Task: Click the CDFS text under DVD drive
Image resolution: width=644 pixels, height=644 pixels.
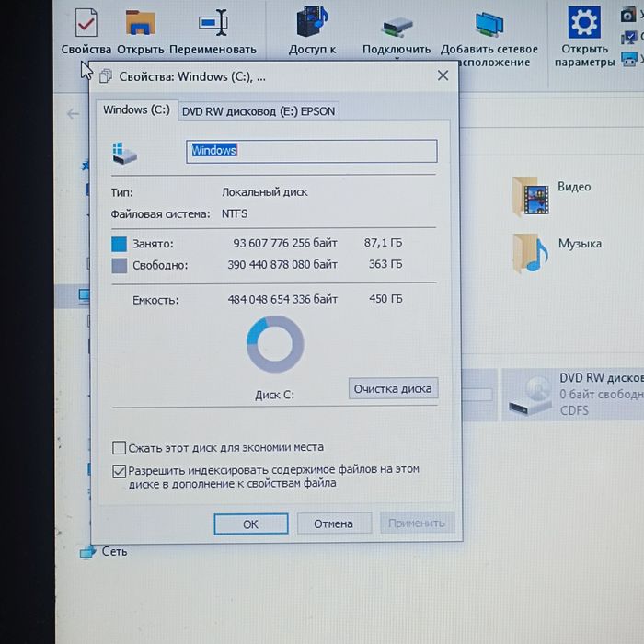Action: point(574,410)
